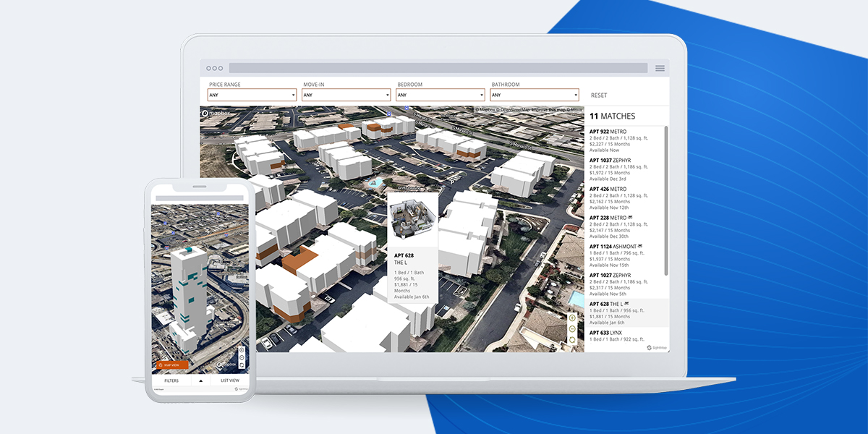
Task: Click the rotate map icon on laptop
Action: (572, 339)
